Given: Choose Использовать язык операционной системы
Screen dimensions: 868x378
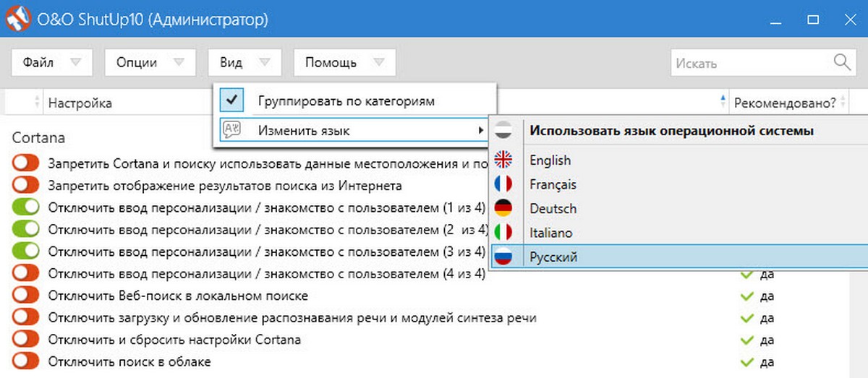Looking at the screenshot, I should (672, 131).
